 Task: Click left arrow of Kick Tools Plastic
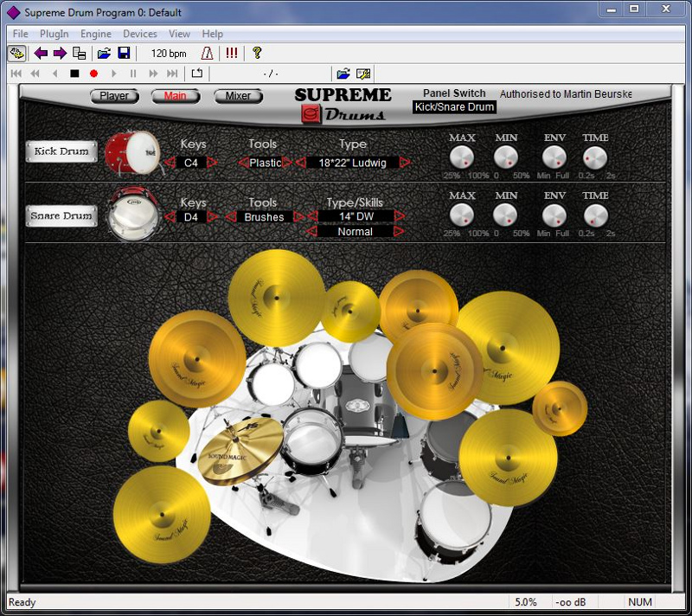pos(243,163)
